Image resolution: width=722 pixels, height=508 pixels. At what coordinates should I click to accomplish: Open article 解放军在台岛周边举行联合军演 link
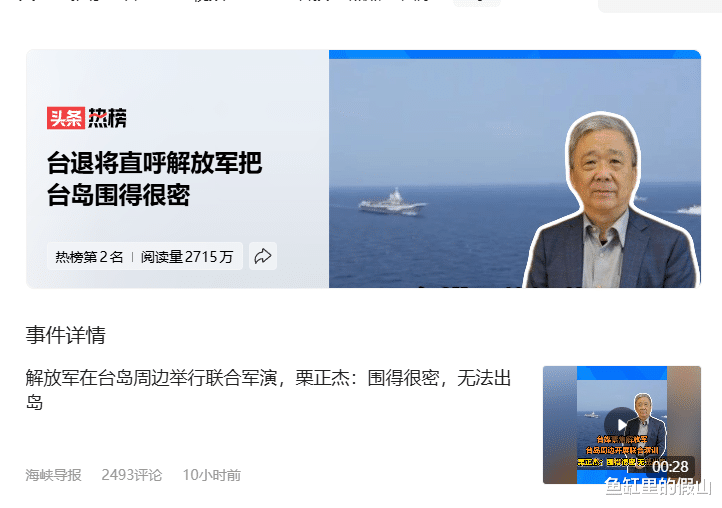268,390
